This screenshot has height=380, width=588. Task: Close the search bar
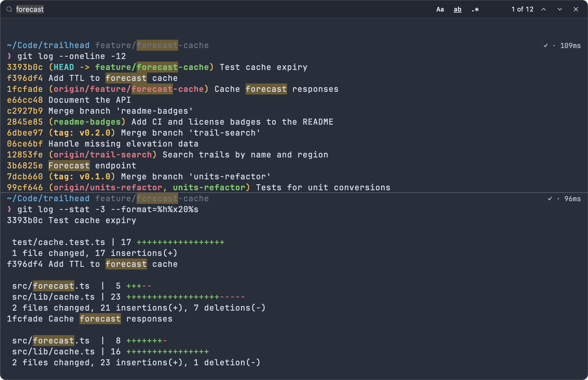pyautogui.click(x=576, y=9)
